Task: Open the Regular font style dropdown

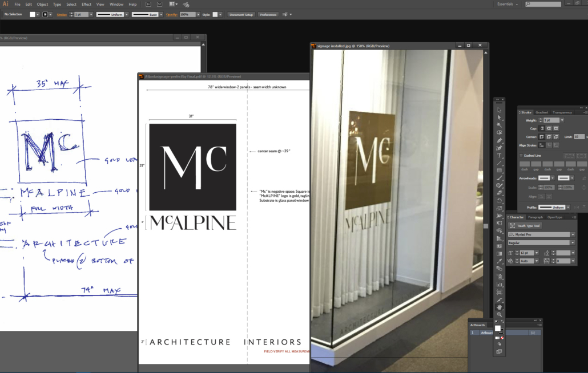Action: coord(573,242)
